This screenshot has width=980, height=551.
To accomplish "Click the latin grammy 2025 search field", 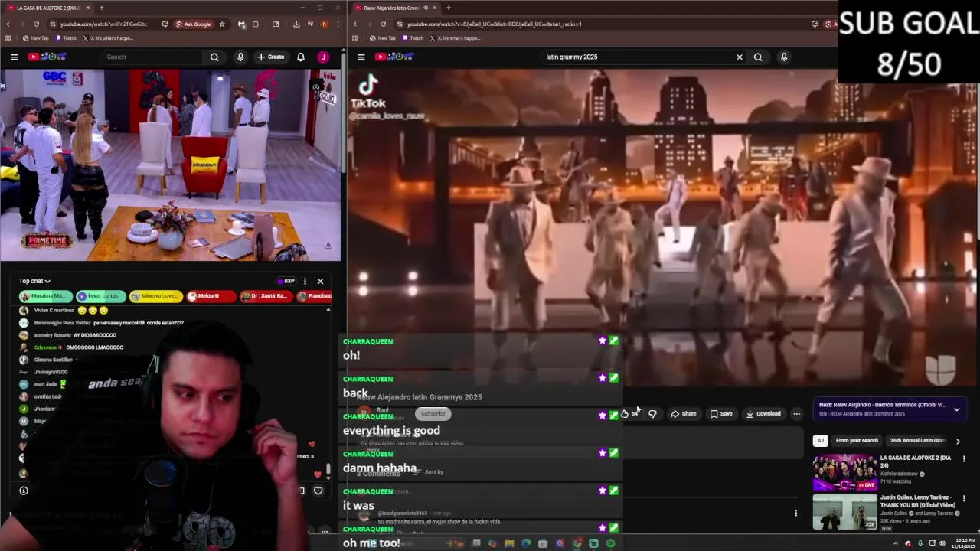I will (x=635, y=57).
